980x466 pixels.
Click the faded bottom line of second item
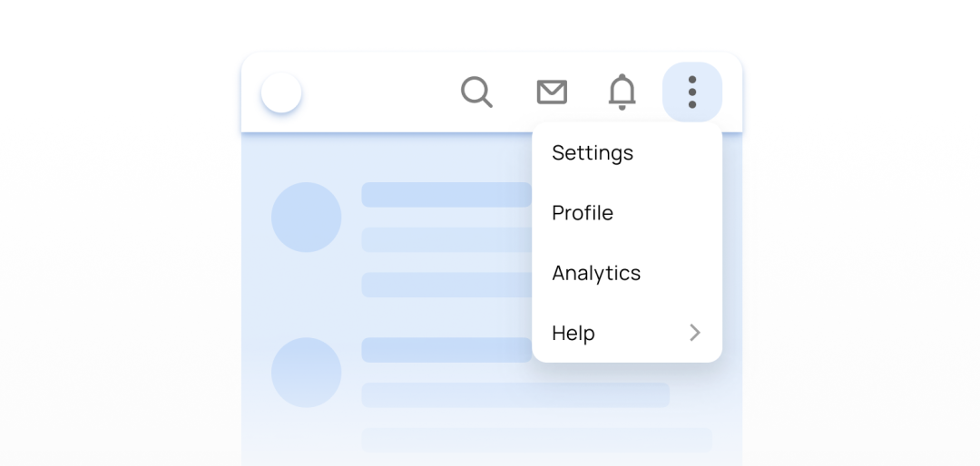tap(537, 440)
